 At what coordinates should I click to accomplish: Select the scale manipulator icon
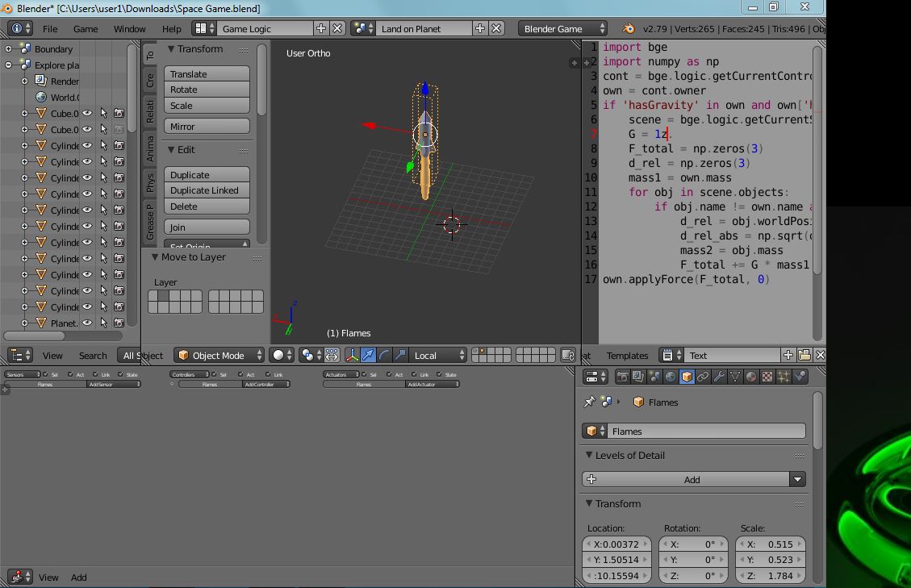400,355
